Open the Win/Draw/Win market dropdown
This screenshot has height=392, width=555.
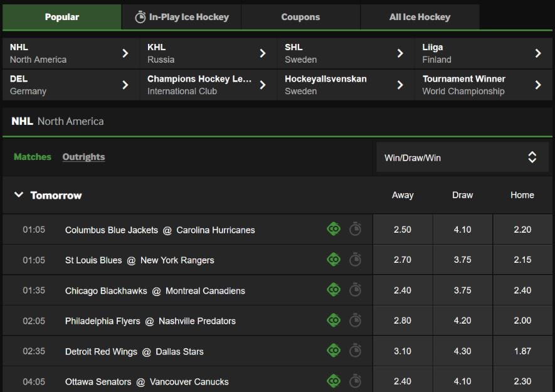(462, 157)
